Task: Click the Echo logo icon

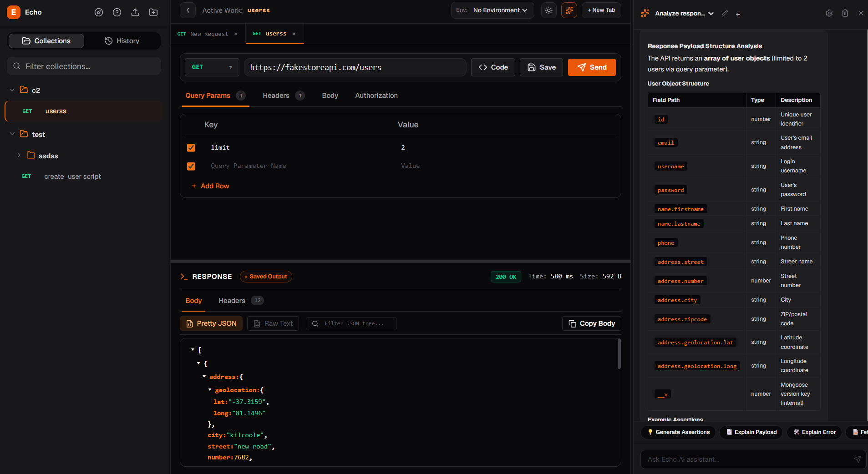Action: 14,12
